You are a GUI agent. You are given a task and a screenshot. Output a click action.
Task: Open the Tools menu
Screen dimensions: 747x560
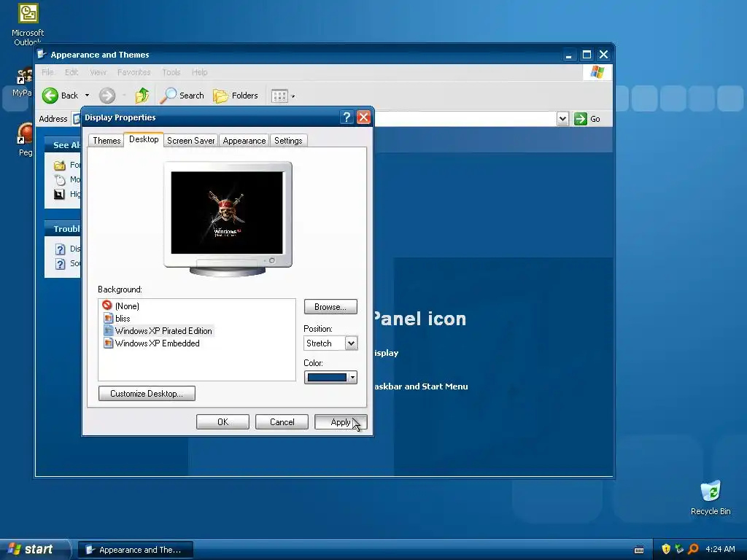tap(171, 72)
